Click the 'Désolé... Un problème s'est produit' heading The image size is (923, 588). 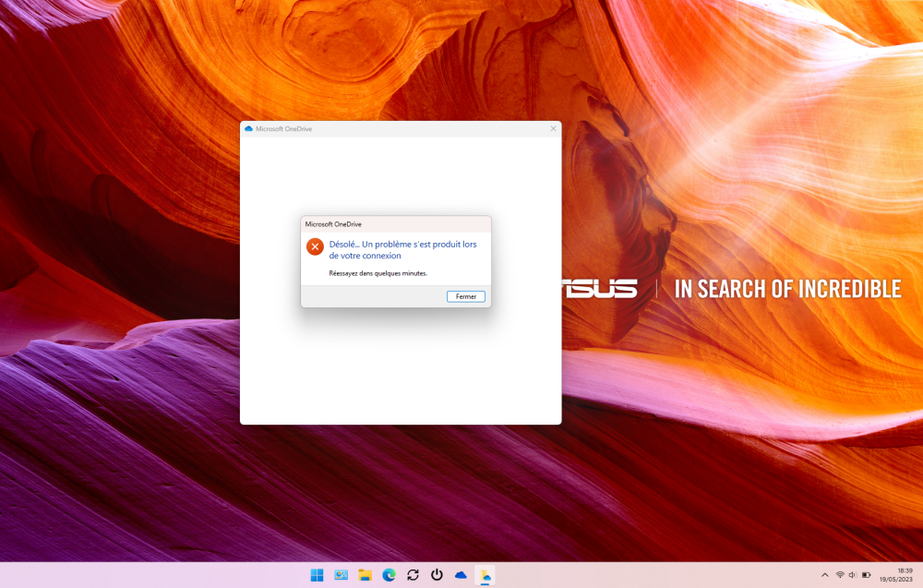[x=402, y=249]
